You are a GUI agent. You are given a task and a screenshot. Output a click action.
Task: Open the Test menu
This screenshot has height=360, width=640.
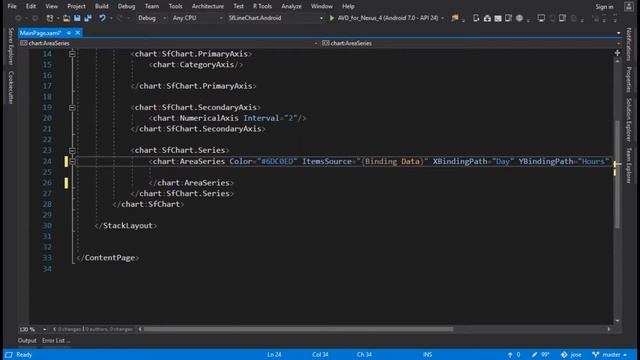tap(238, 6)
